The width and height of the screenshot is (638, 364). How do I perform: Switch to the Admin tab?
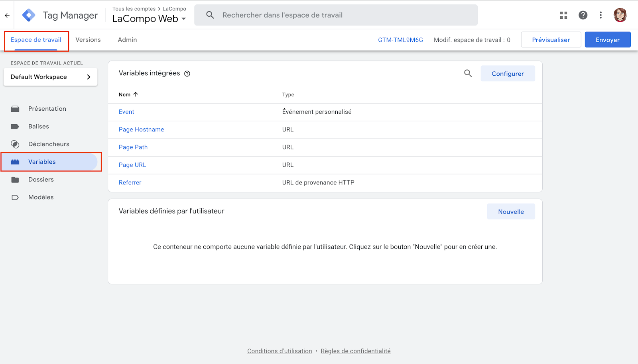click(x=127, y=40)
